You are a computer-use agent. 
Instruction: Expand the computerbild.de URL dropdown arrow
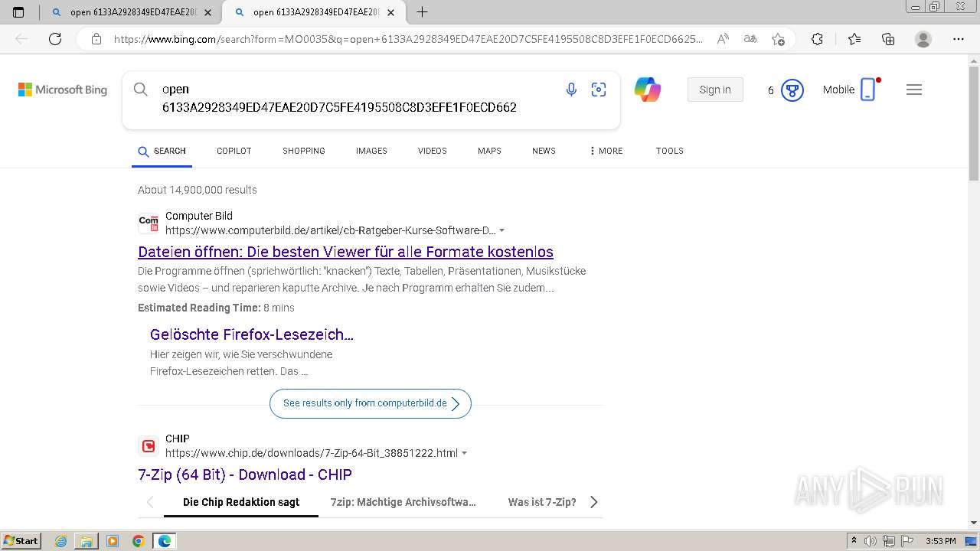pos(502,230)
